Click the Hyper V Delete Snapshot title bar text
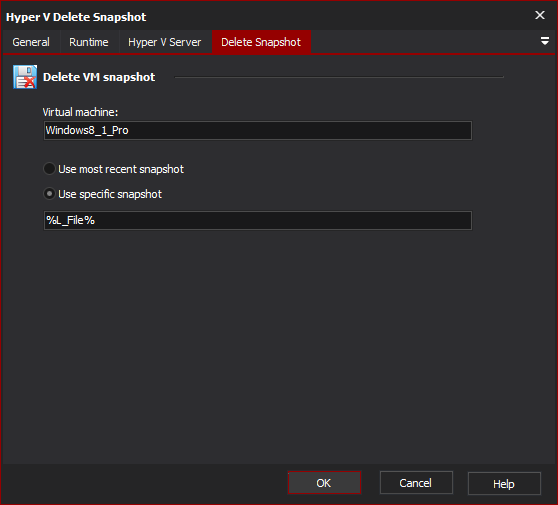Image resolution: width=558 pixels, height=505 pixels. pos(76,17)
